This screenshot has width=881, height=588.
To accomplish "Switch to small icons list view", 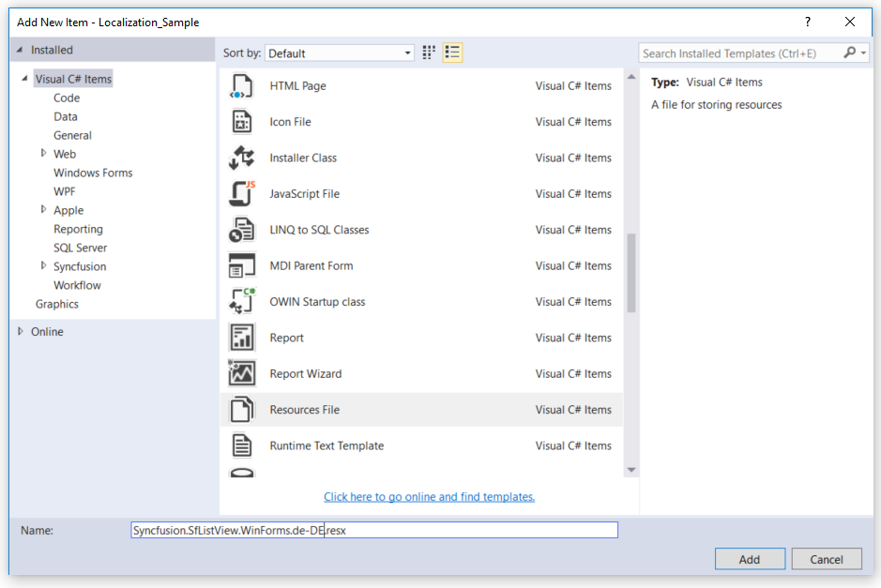I will pos(452,53).
